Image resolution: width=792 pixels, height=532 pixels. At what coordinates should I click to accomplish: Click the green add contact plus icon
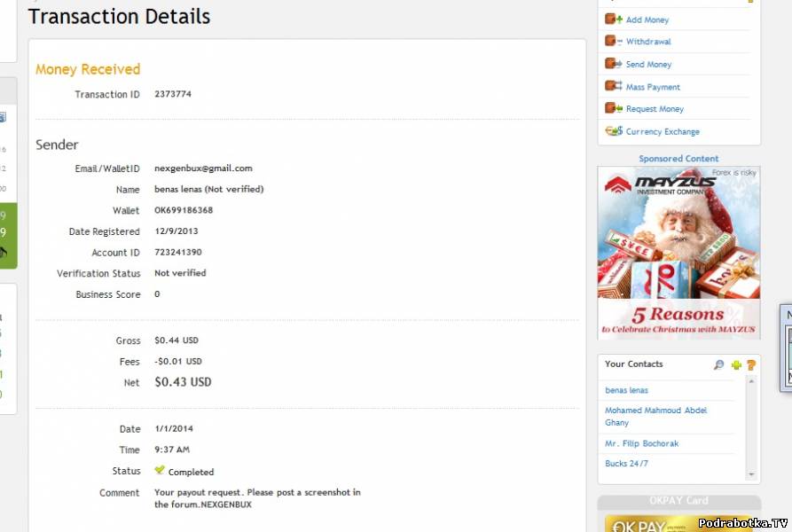tap(736, 365)
